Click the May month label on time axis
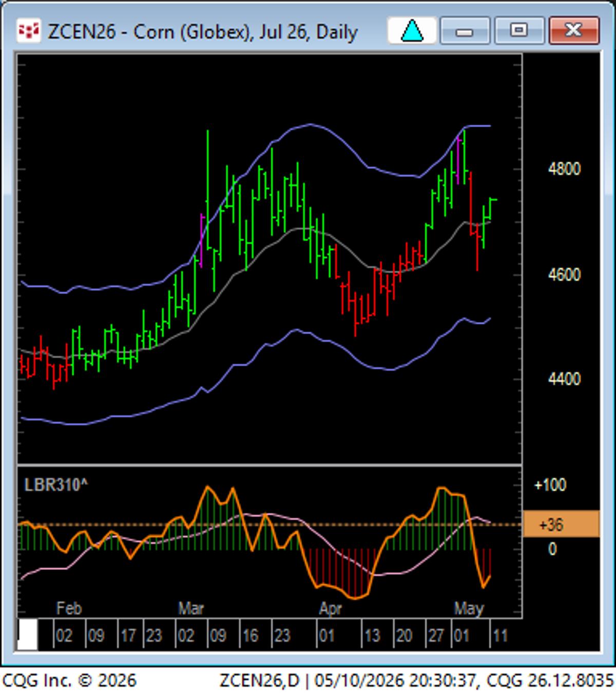 469,609
